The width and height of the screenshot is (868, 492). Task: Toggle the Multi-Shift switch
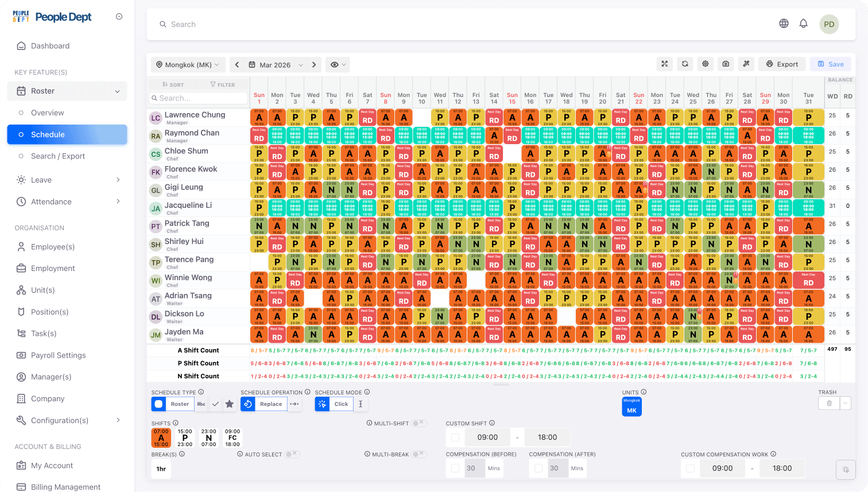pos(418,423)
